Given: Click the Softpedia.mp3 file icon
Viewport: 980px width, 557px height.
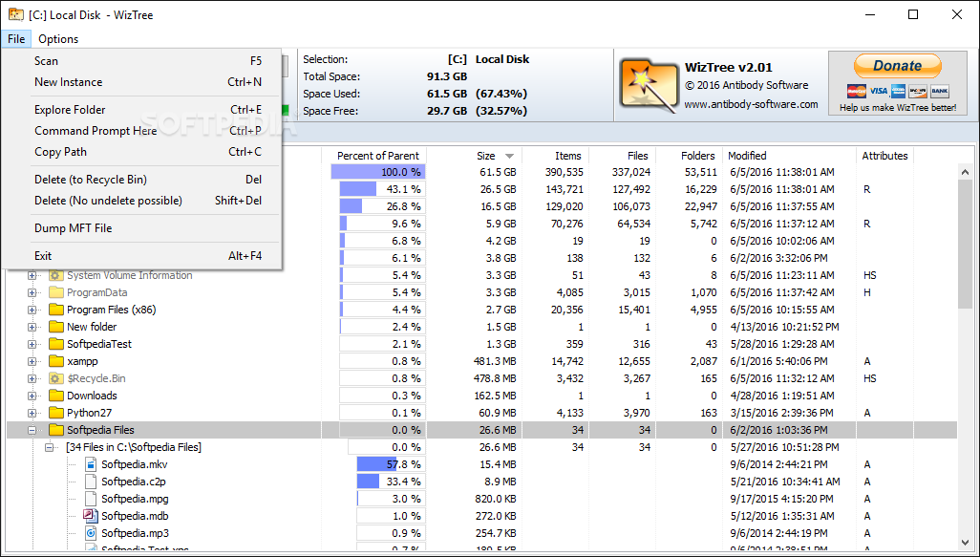Looking at the screenshot, I should click(91, 533).
